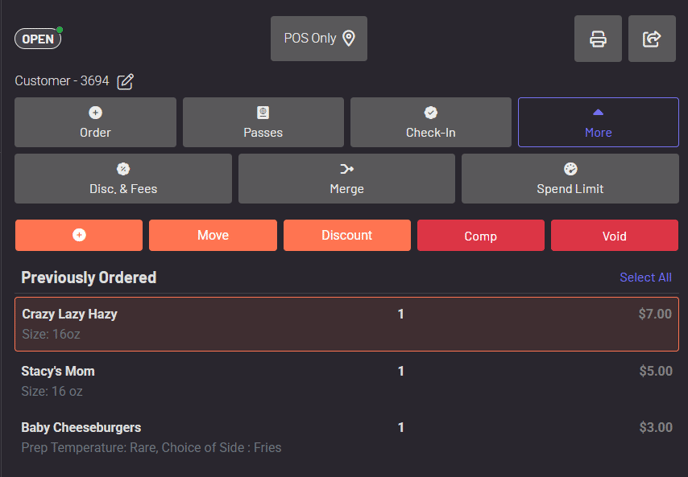
Task: Click the Move item button
Action: 213,235
